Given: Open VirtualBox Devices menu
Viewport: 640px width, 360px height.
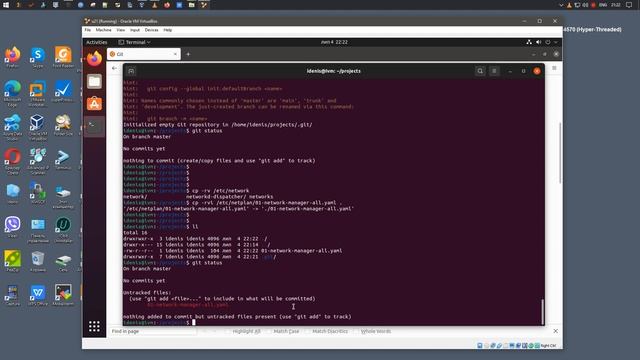Looking at the screenshot, I should point(151,30).
